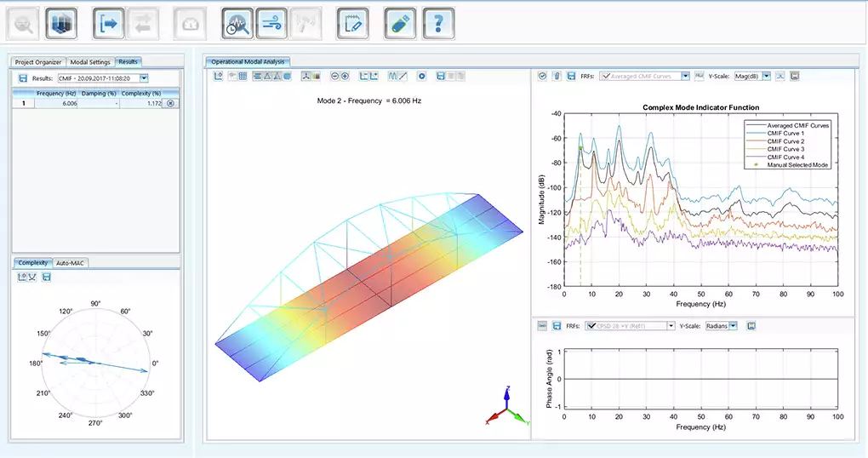Expand the Radians Y-Scale dropdown
The image size is (868, 458).
pyautogui.click(x=733, y=326)
